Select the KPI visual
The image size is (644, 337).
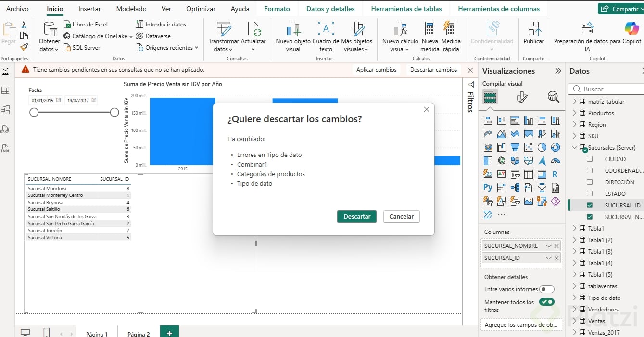coord(502,174)
